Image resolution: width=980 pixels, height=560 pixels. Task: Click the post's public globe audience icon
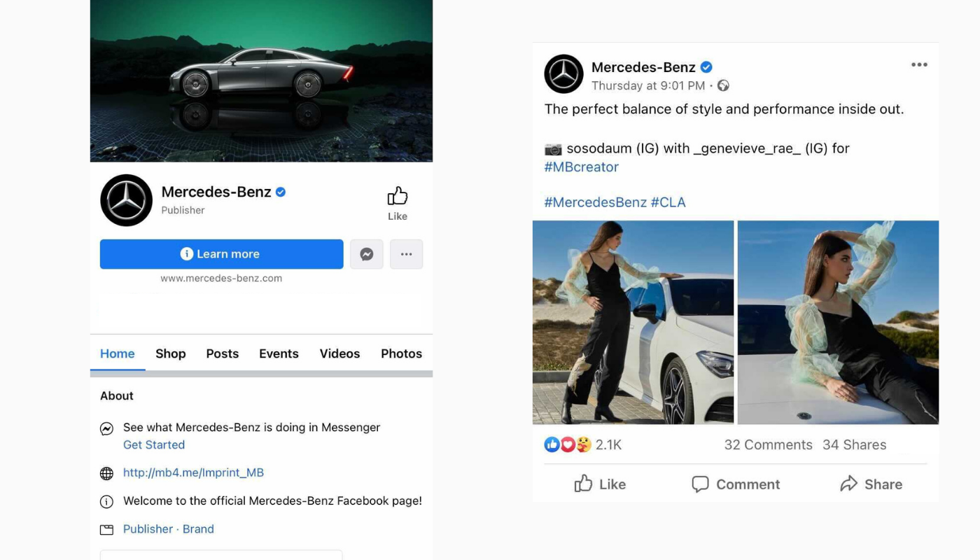[x=723, y=85]
